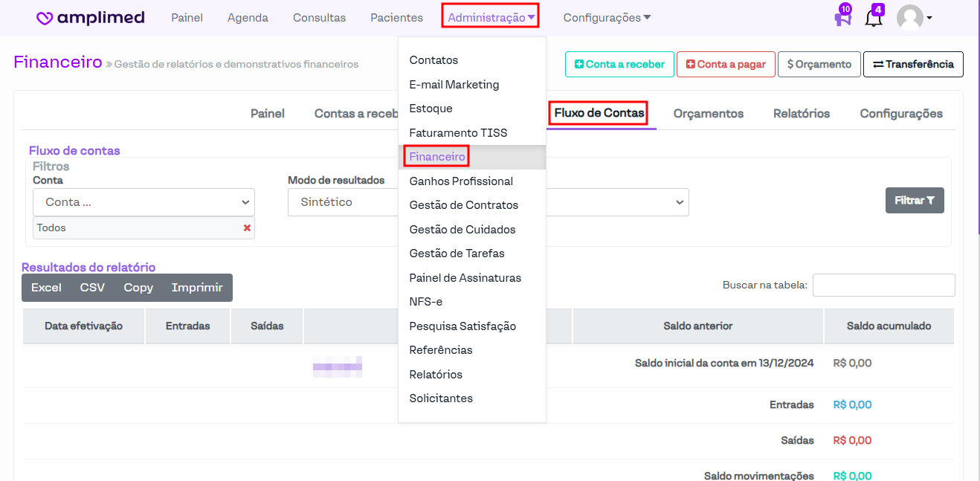Open the Orçamento button
The width and height of the screenshot is (980, 481).
[x=819, y=65]
